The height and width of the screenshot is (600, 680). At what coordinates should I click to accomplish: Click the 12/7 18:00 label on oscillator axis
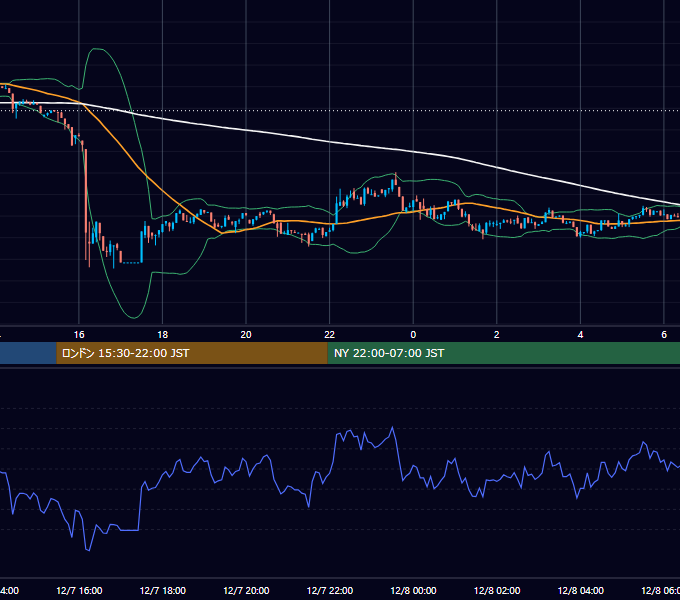pos(163,591)
